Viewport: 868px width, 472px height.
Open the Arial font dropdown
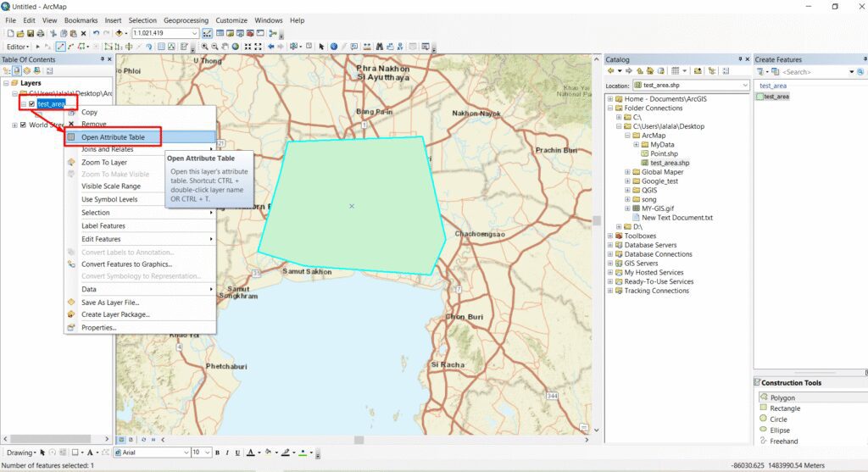186,453
